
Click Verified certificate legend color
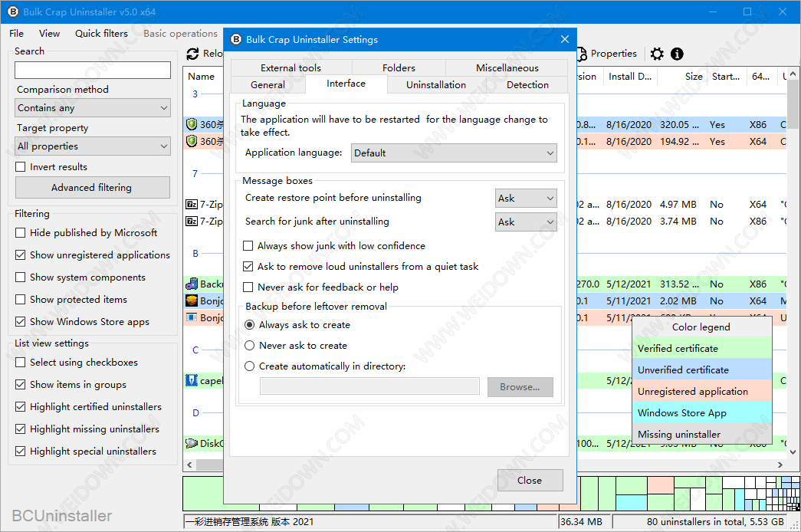701,349
